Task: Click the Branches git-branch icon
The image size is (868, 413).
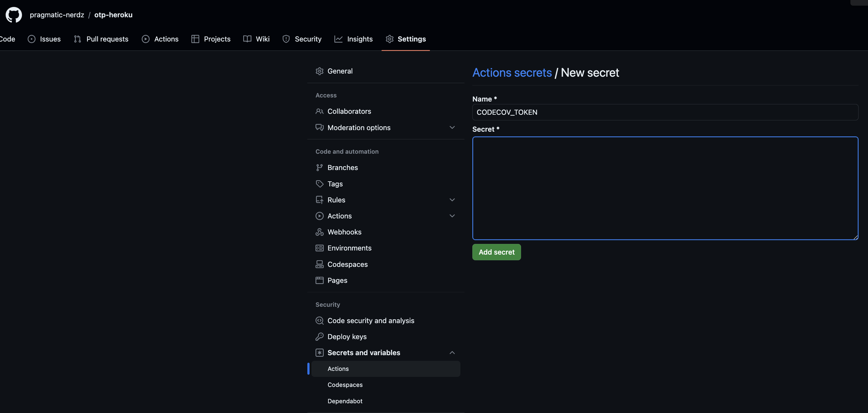Action: [x=319, y=168]
